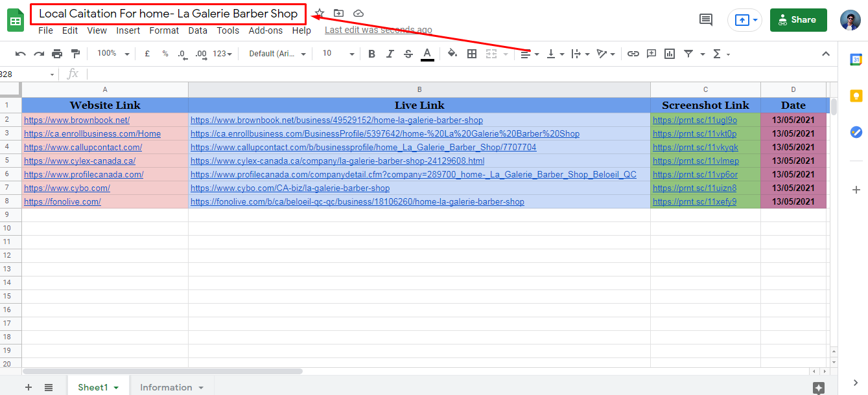Click the Print icon
The width and height of the screenshot is (868, 395).
[57, 54]
